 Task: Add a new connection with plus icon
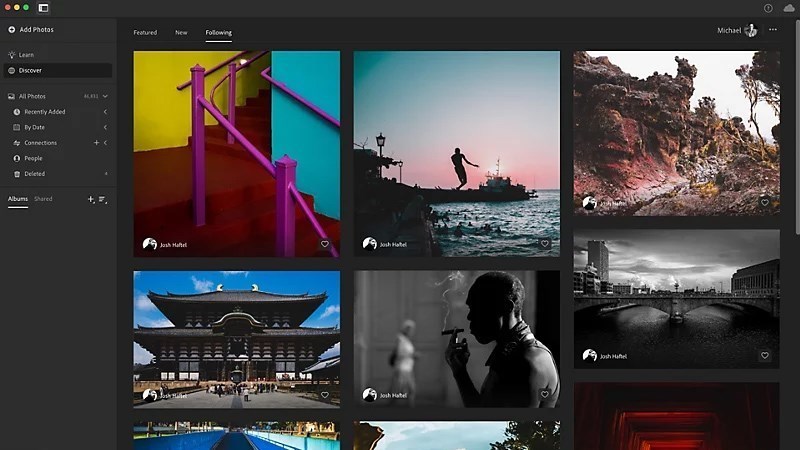tap(96, 143)
